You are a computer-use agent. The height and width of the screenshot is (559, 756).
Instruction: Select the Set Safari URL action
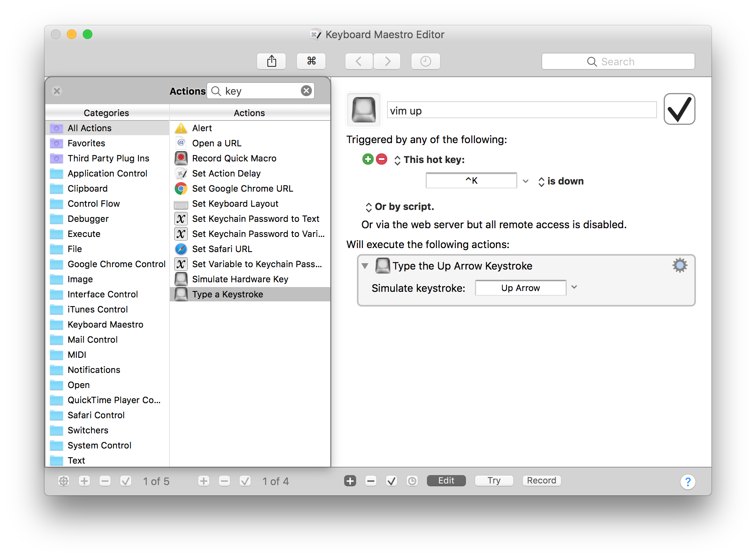click(x=250, y=249)
